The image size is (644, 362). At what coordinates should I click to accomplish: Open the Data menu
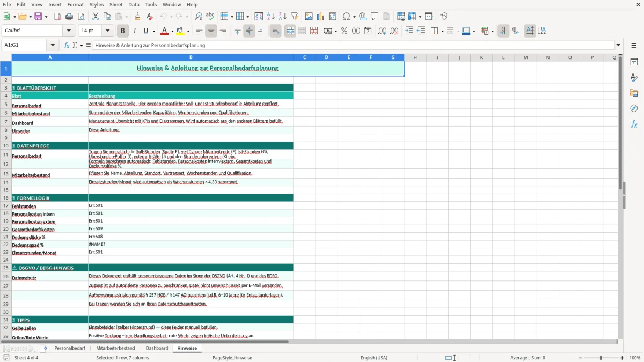coord(134,4)
